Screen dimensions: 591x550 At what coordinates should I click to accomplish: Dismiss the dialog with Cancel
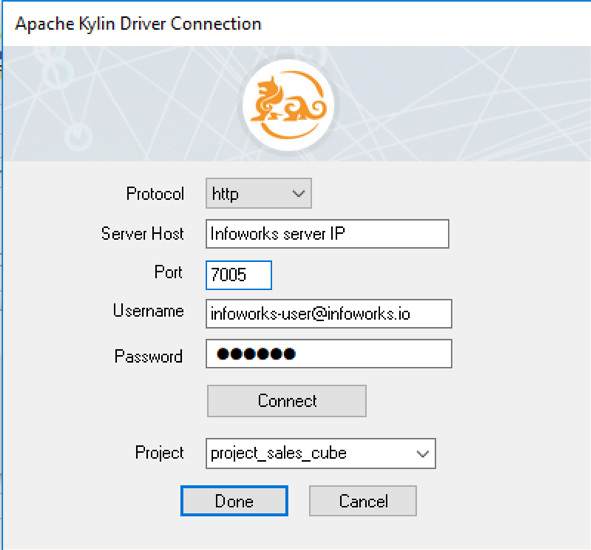coord(363,501)
